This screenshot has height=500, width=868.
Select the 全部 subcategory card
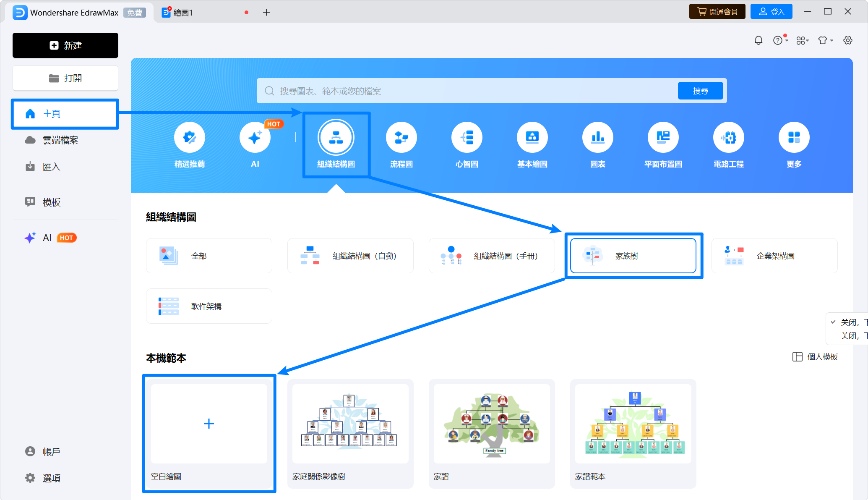pyautogui.click(x=209, y=256)
